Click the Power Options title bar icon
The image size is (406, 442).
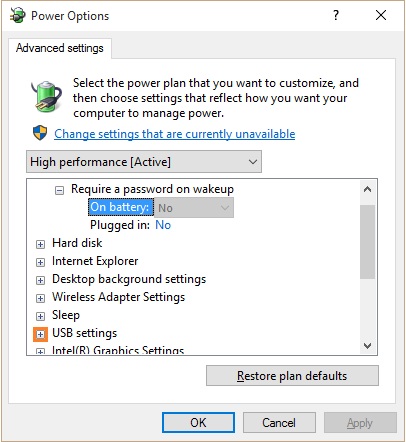[x=18, y=15]
